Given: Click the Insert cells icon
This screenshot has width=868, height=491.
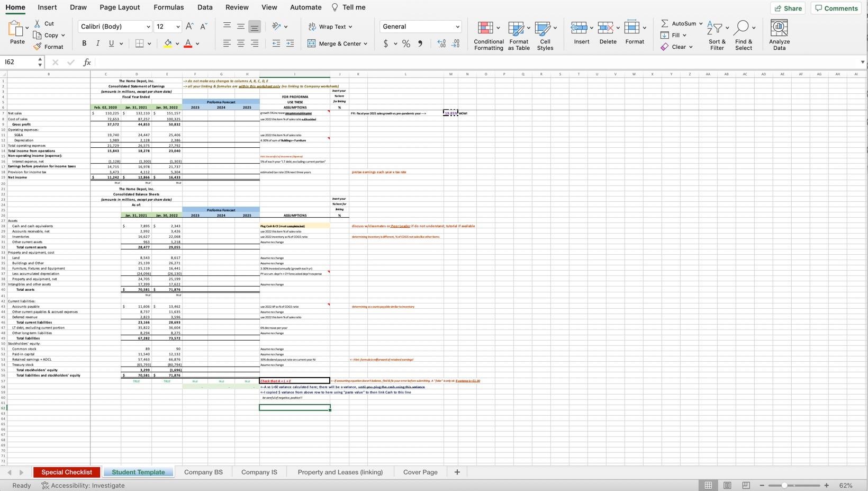Looking at the screenshot, I should [x=578, y=28].
